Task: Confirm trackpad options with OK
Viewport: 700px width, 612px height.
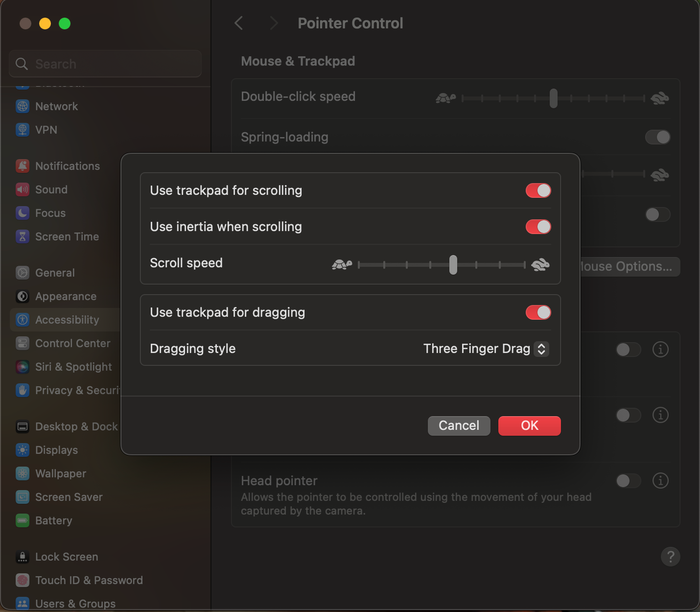Action: (x=529, y=425)
